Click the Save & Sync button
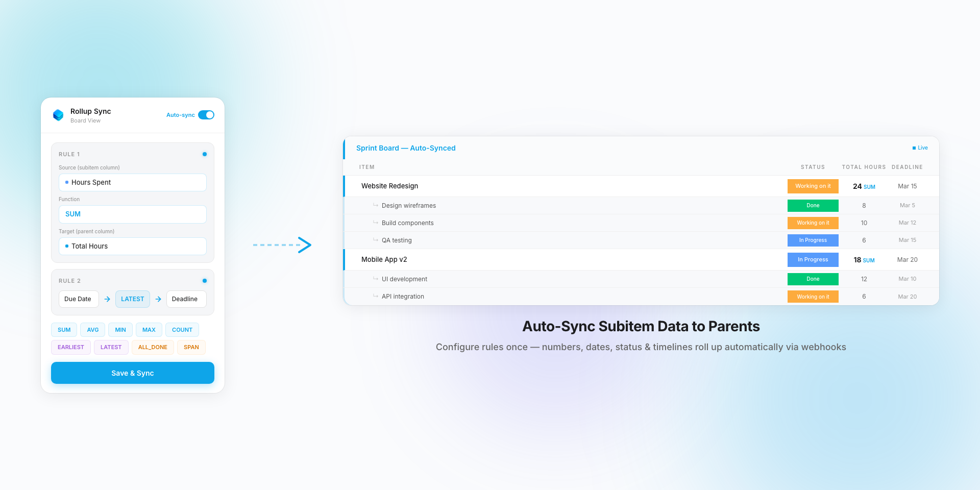The height and width of the screenshot is (490, 980). point(132,373)
